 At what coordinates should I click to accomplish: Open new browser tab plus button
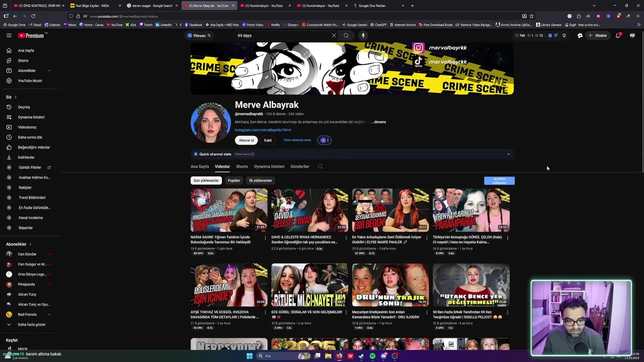412,6
